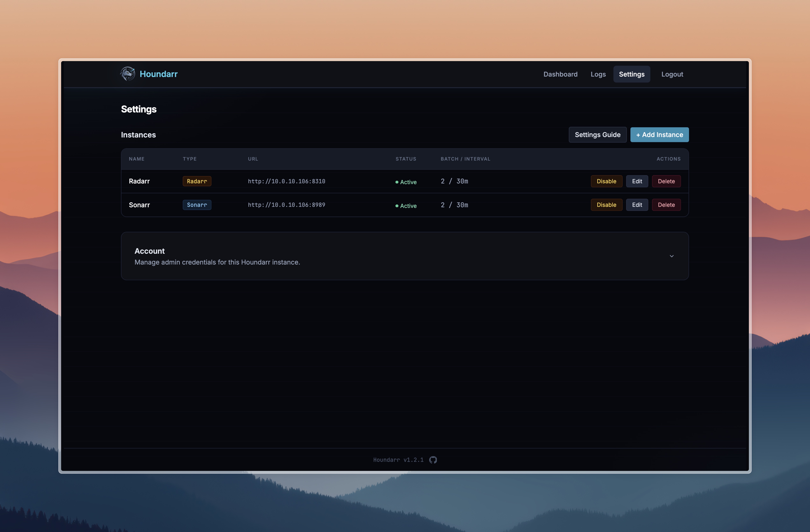Open the Dashboard nav tab
810x532 pixels.
[x=560, y=74]
